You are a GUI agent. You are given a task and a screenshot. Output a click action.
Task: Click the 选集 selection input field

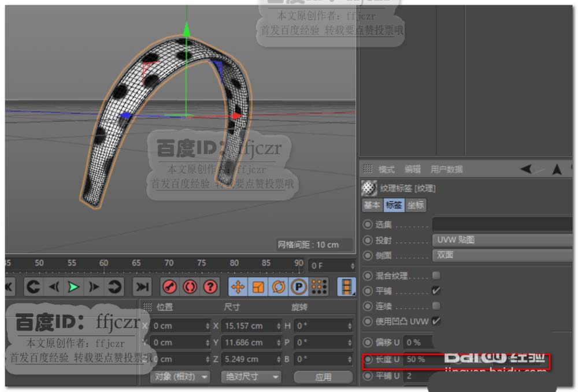click(x=502, y=224)
